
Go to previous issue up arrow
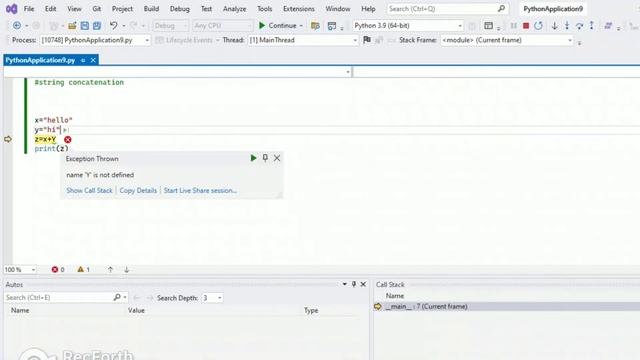click(x=110, y=269)
